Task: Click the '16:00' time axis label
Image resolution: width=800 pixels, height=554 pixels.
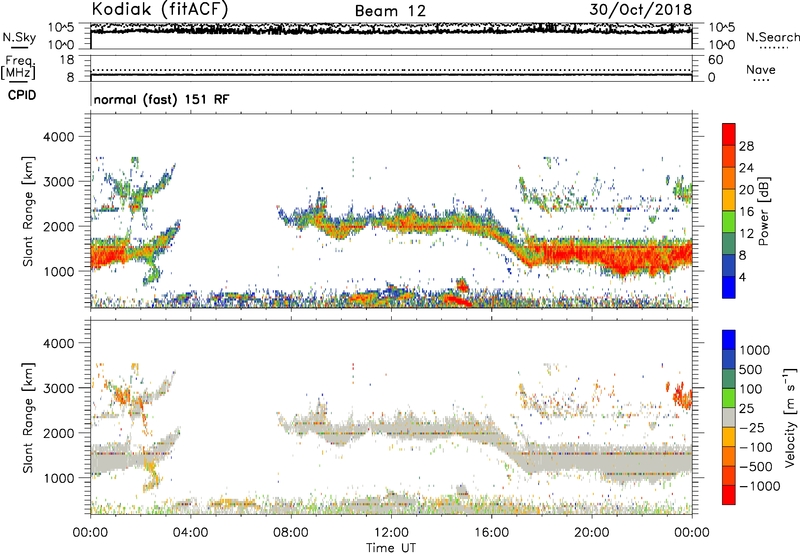Action: [491, 533]
